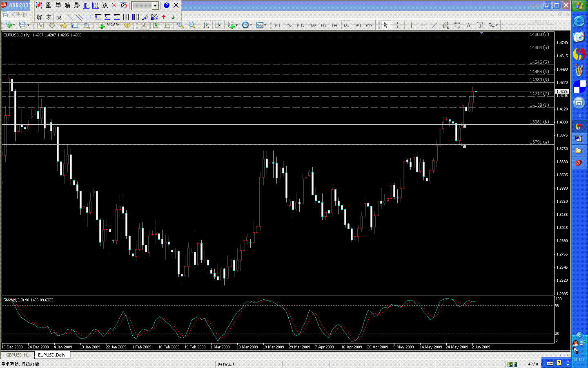Switch to the GBPUSD,H1 chart tab

(18, 355)
